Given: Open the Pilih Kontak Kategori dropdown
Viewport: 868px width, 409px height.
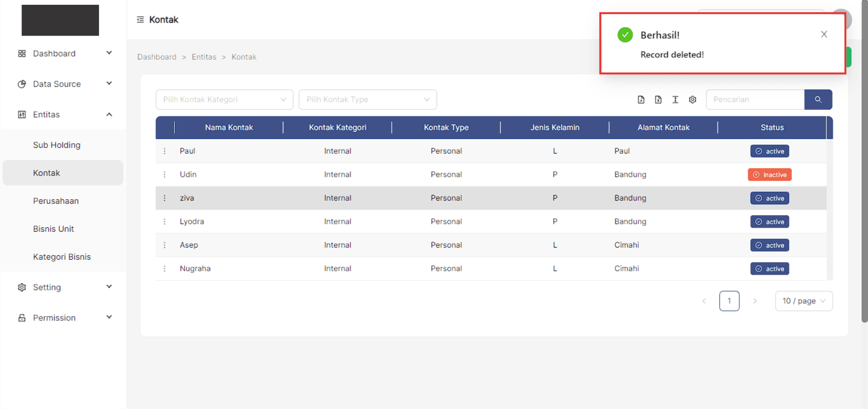Looking at the screenshot, I should pos(224,100).
